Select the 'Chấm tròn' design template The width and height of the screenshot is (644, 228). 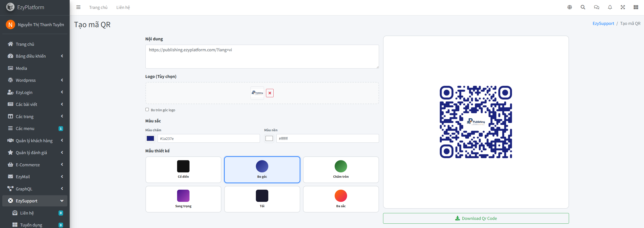pos(341,170)
